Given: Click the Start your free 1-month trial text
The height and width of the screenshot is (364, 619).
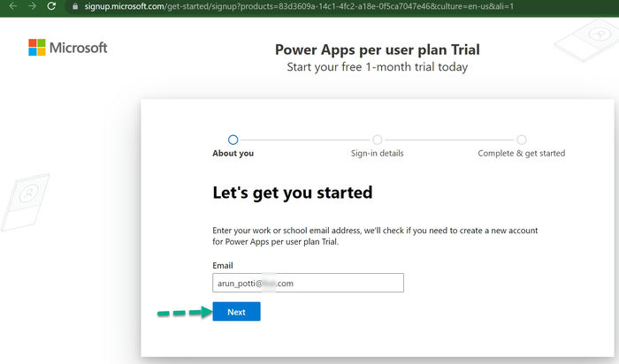Looking at the screenshot, I should 378,67.
